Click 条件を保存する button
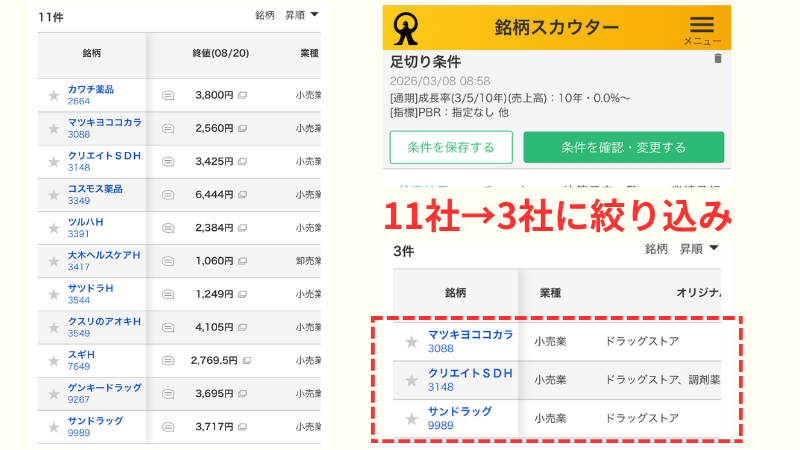The width and height of the screenshot is (800, 450). (x=451, y=147)
